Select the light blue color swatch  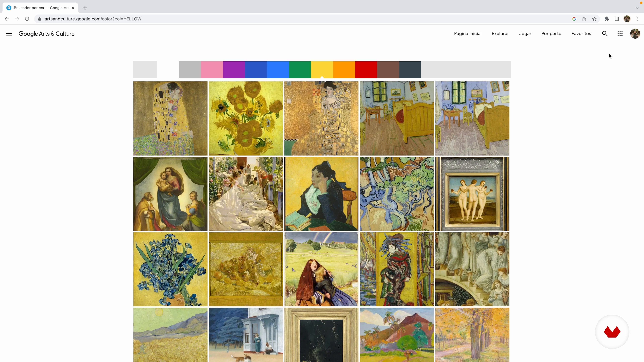click(278, 70)
